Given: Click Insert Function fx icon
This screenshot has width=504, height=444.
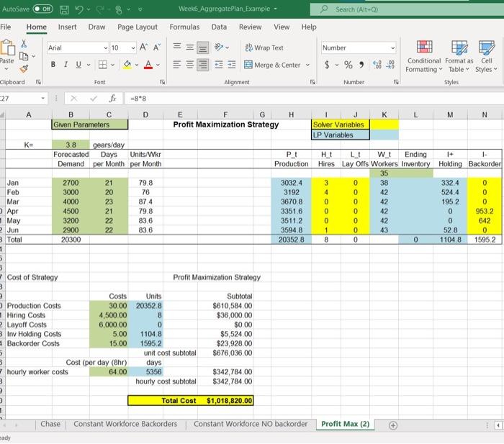Looking at the screenshot, I should (112, 99).
